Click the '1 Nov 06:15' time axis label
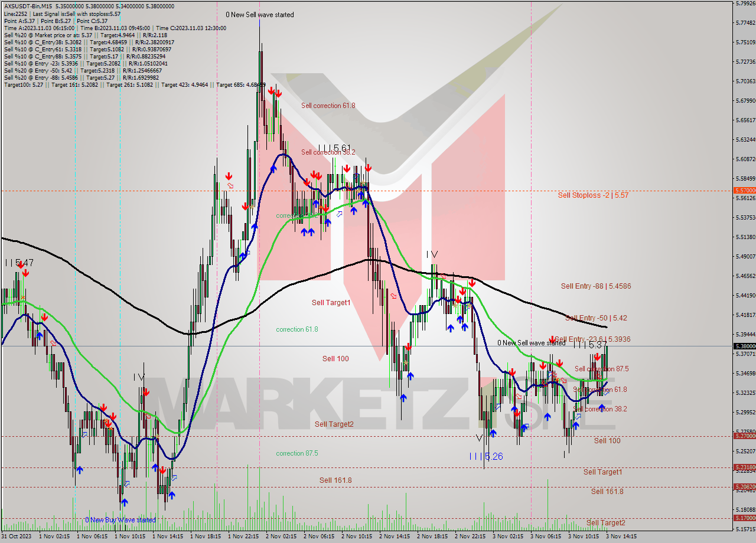This screenshot has height=543, width=756. pos(93,537)
